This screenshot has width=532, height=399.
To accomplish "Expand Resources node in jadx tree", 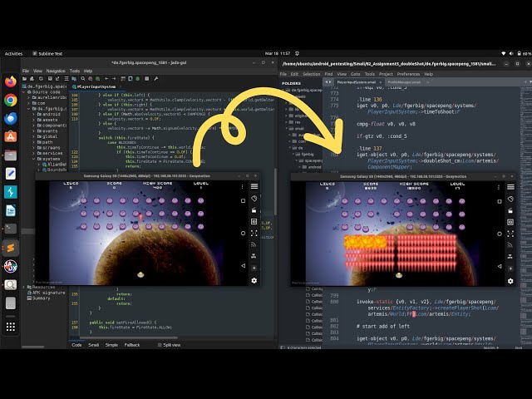I will click(x=24, y=287).
